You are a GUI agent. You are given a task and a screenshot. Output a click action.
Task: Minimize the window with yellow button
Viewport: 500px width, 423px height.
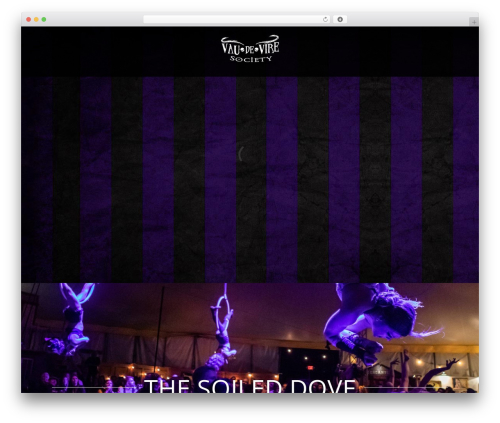(36, 20)
